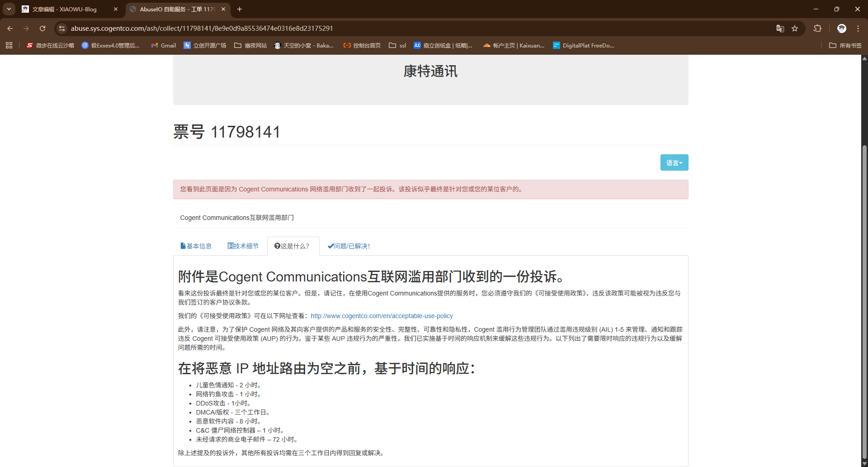Viewport: 868px width, 467px height.
Task: Expand the tab search dropdown arrow
Action: point(9,9)
